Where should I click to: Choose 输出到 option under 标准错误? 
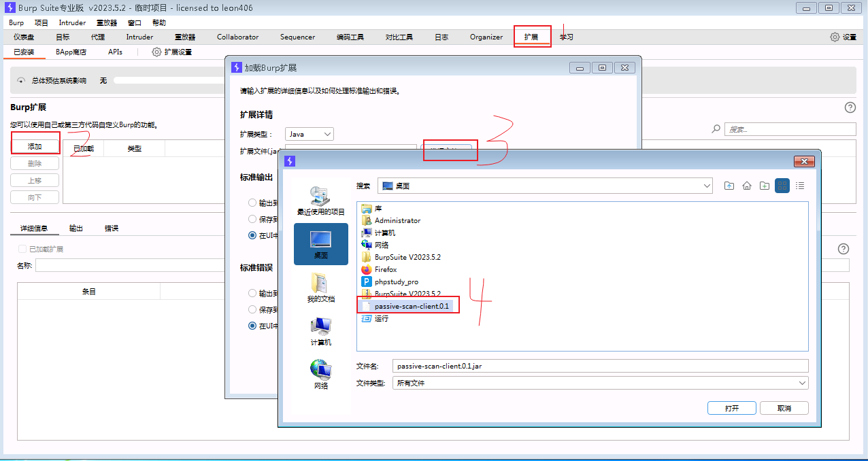(x=253, y=293)
